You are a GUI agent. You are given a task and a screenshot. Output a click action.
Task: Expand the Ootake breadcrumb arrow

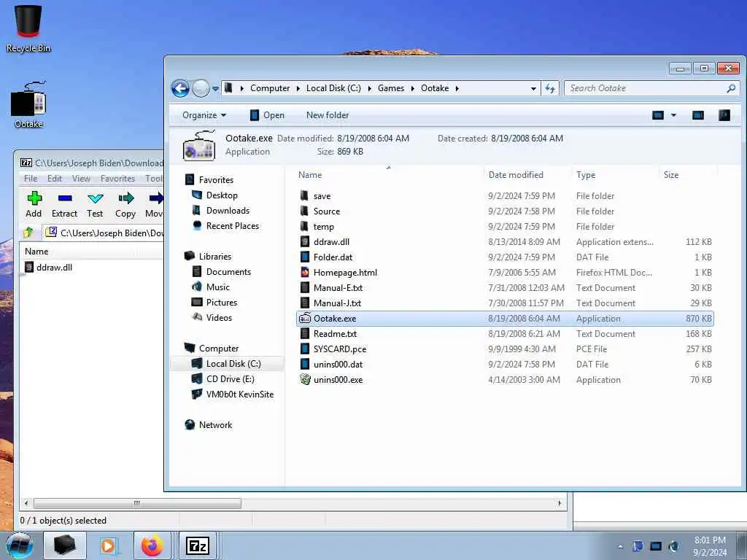(x=457, y=88)
